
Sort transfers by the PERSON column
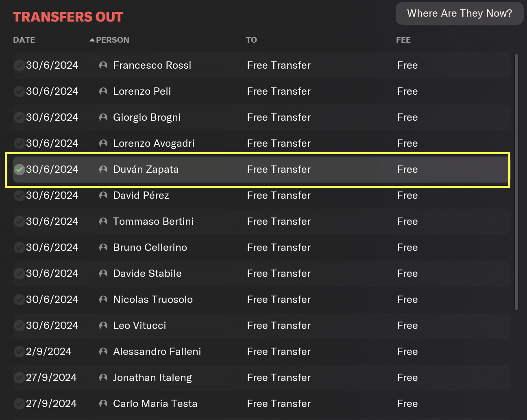pos(112,40)
